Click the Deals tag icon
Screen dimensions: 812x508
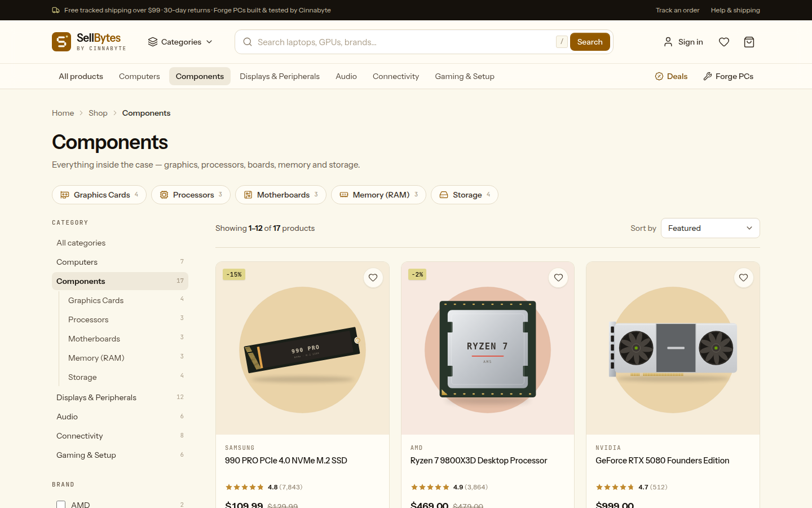point(659,76)
